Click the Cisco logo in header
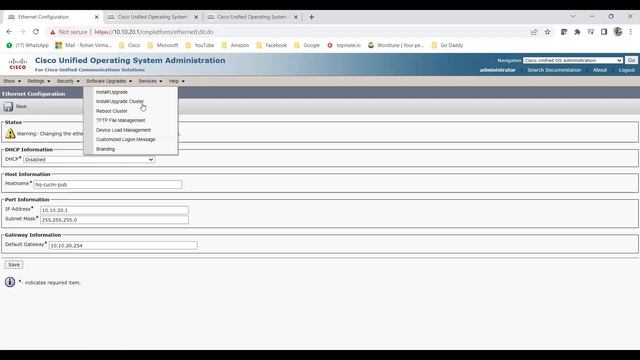640x360 pixels. click(x=18, y=64)
